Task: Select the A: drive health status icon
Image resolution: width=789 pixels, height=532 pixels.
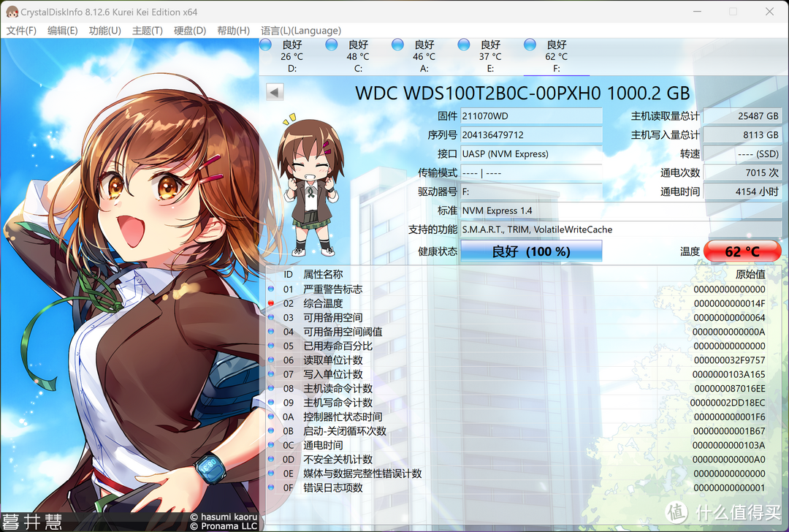Action: tap(397, 45)
